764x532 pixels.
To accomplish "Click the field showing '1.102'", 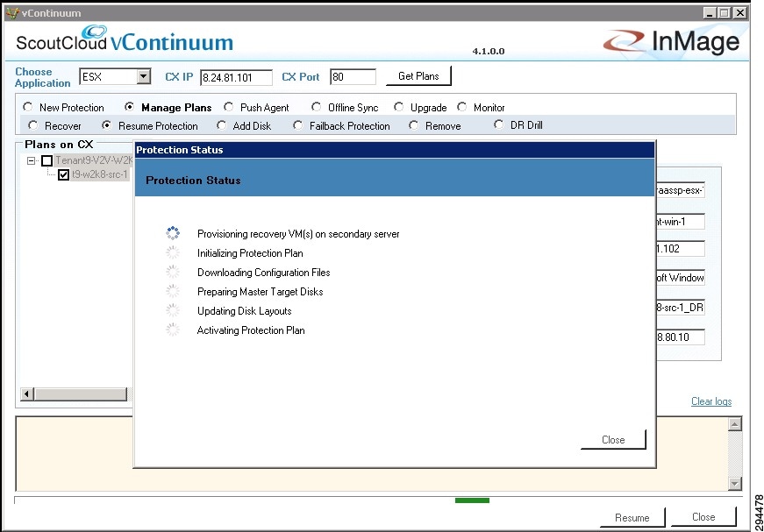I will (680, 248).
